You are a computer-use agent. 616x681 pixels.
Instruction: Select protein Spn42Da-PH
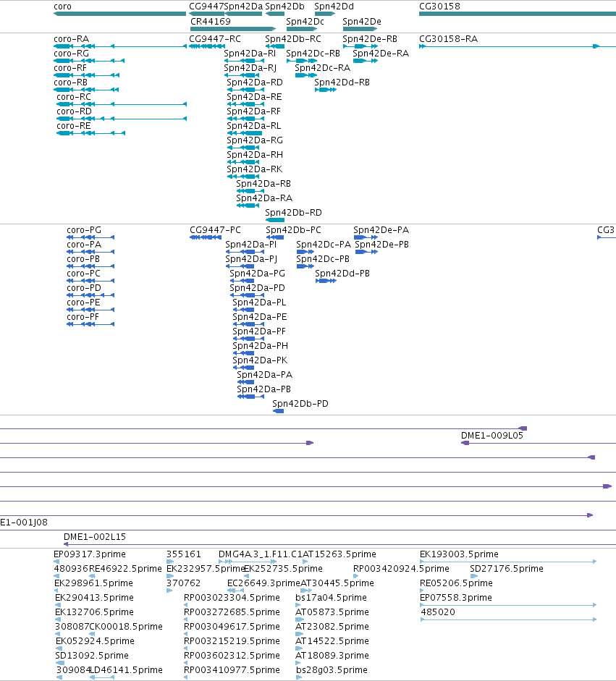tap(243, 352)
